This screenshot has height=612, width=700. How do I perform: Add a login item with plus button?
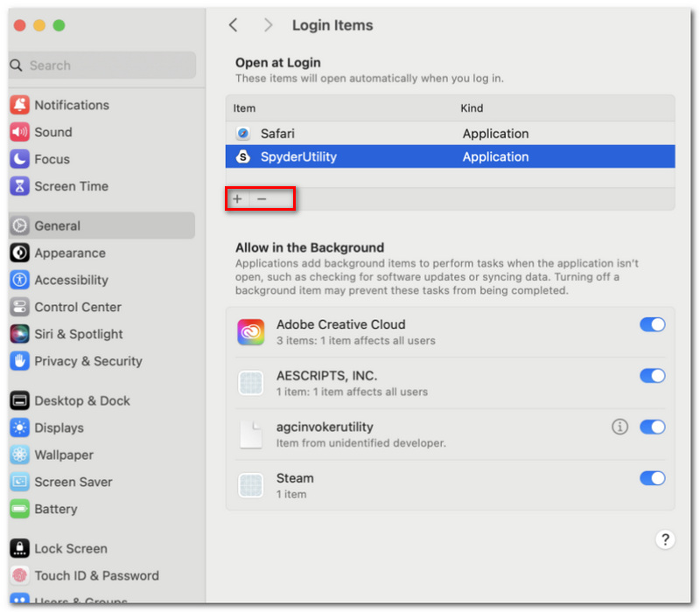point(237,199)
